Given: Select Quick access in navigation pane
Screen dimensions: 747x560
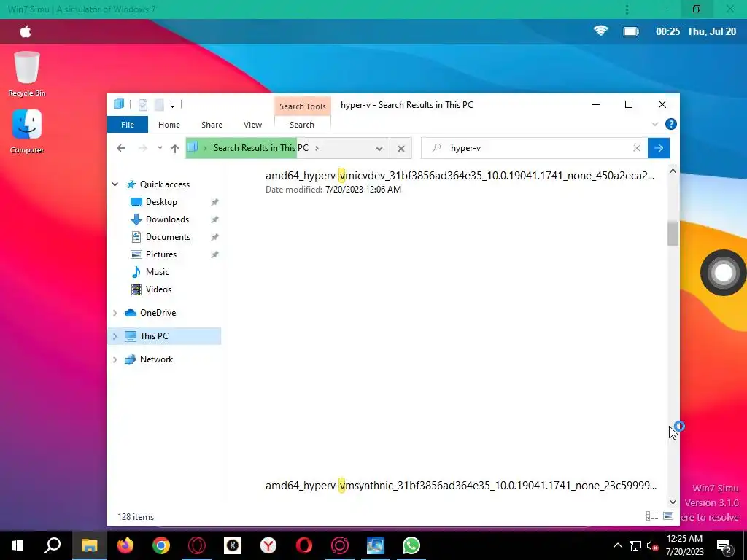Looking at the screenshot, I should tap(165, 184).
